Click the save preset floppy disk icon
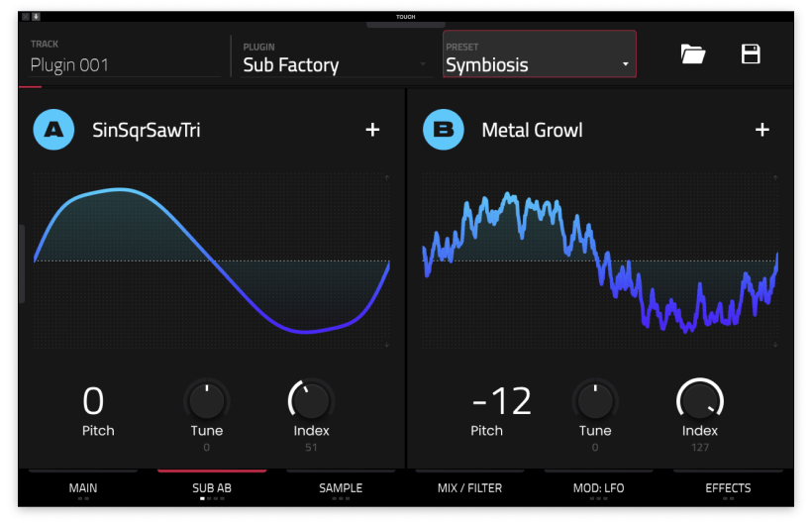The image size is (812, 523). (x=751, y=54)
